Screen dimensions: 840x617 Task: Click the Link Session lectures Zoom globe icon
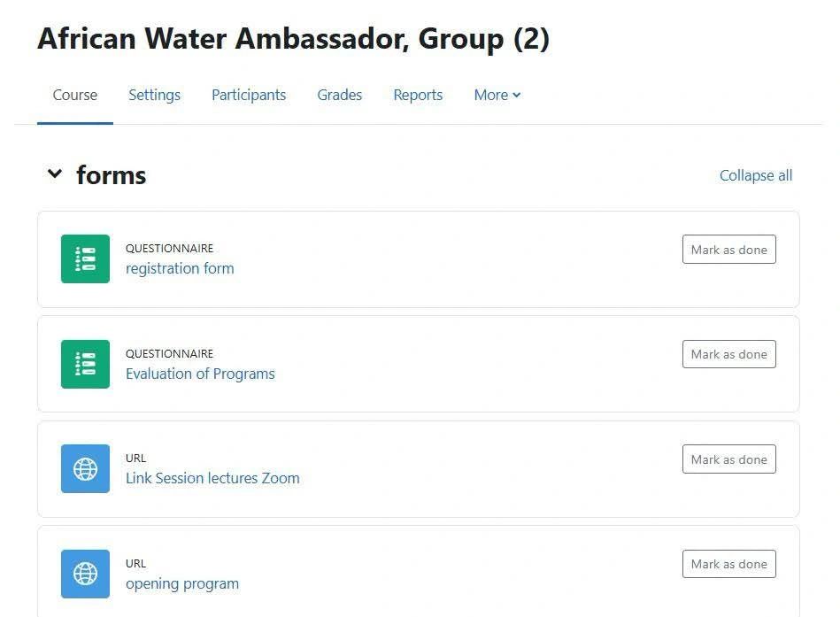[x=85, y=468]
